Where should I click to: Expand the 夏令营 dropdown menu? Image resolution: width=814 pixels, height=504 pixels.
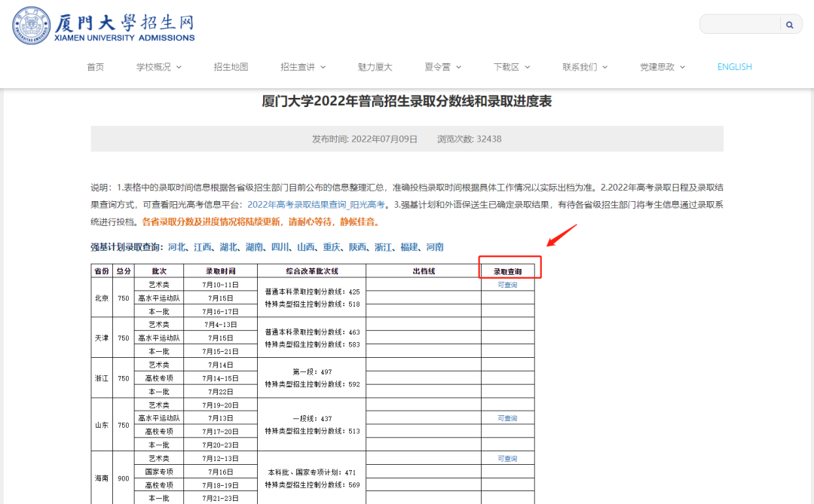pyautogui.click(x=442, y=67)
